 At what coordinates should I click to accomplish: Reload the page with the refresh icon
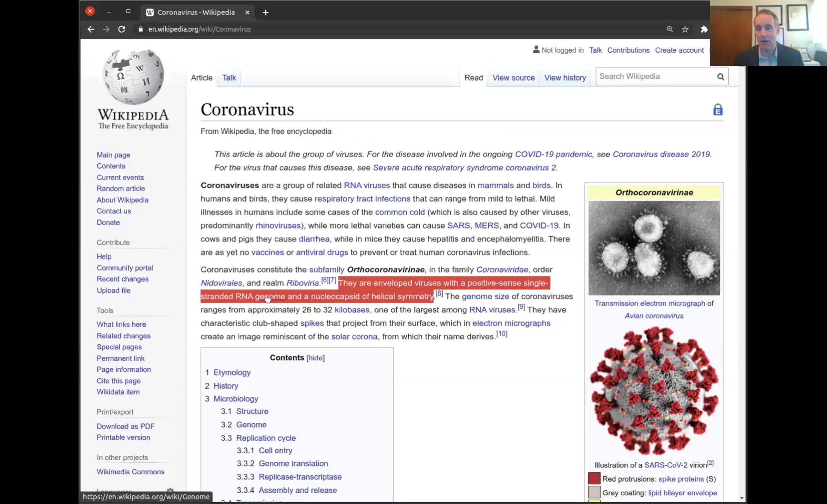point(122,29)
